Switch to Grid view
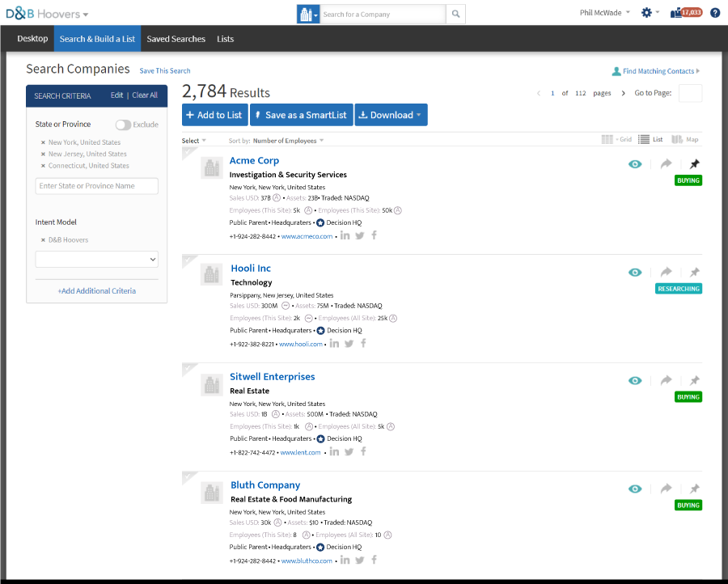Screen dimensions: 728x584 click(x=616, y=139)
